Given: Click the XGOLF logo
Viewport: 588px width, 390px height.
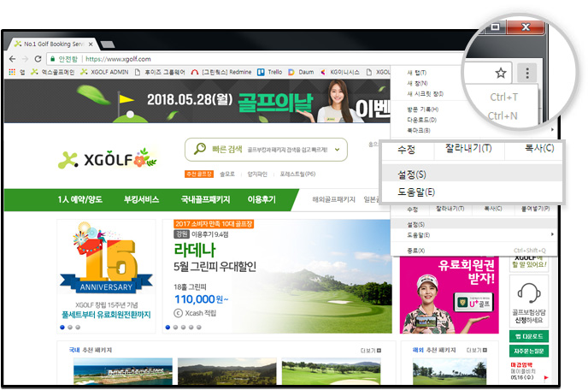Looking at the screenshot, I should click(108, 158).
